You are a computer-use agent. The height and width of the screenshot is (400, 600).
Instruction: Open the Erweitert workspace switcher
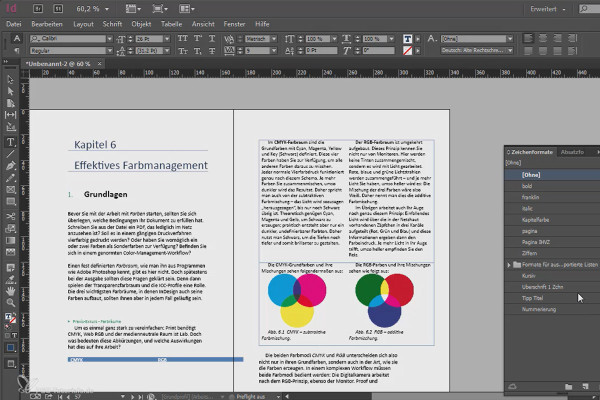pyautogui.click(x=548, y=9)
